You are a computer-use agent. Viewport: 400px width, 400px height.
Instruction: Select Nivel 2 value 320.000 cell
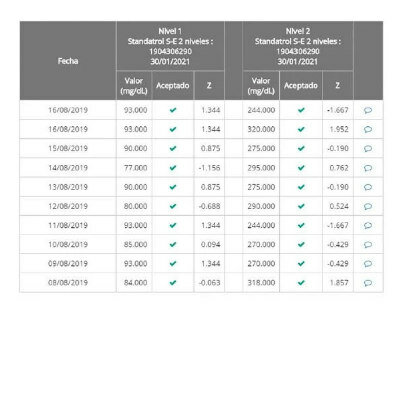[261, 129]
